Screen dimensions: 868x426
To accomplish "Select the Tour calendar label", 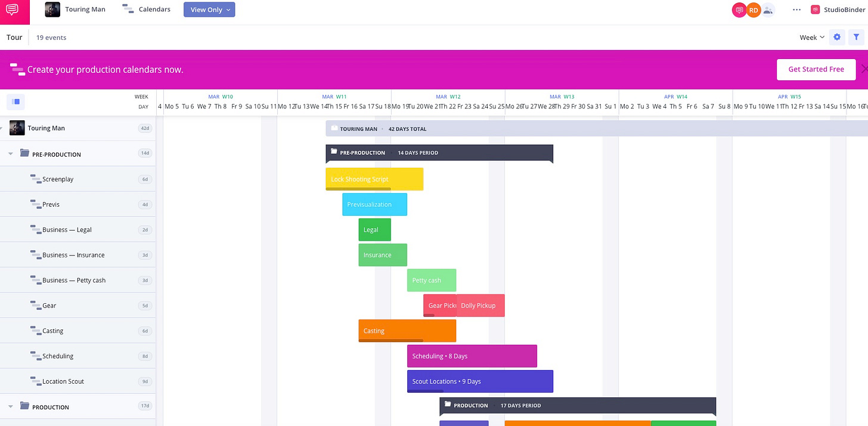I will [14, 37].
